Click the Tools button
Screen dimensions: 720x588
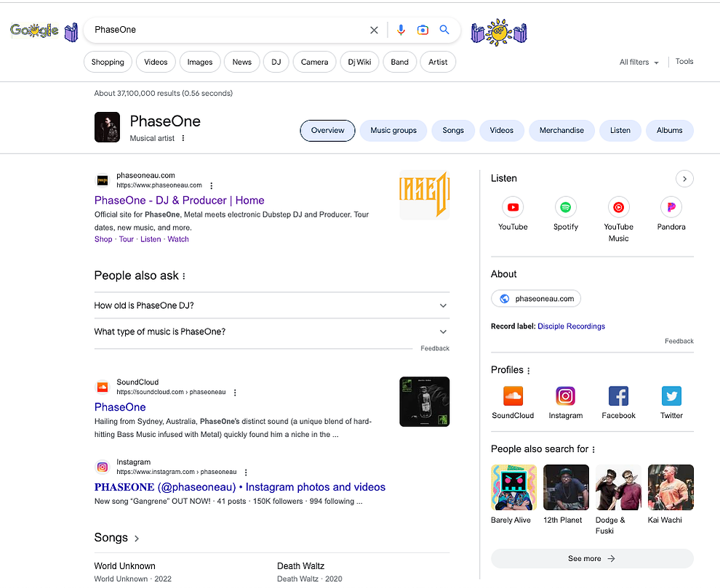(684, 62)
